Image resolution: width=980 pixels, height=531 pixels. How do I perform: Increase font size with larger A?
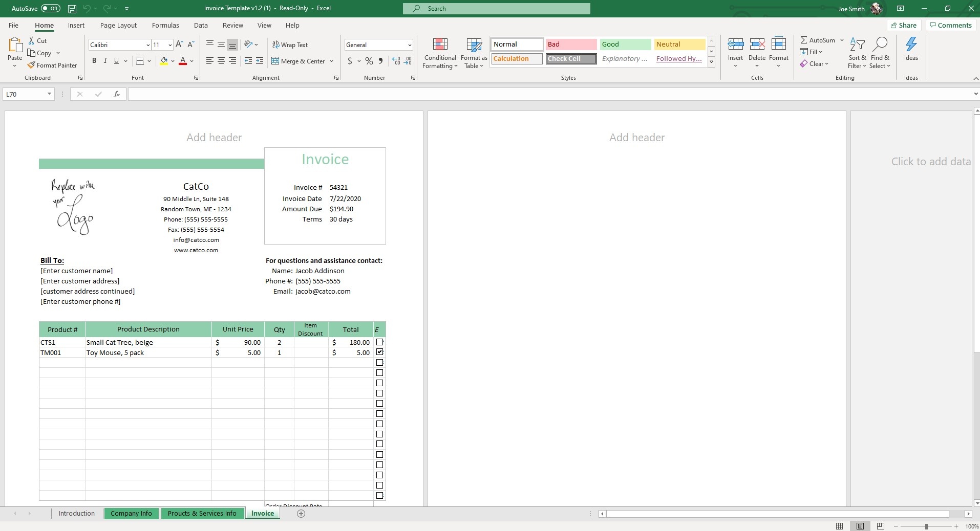click(179, 45)
